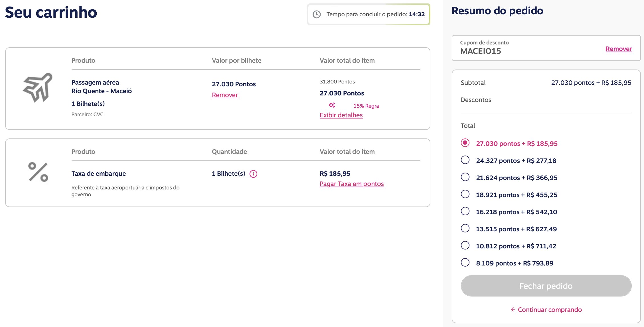Click the struck-through 31.800 Pontos price
The width and height of the screenshot is (644, 327).
[337, 81]
